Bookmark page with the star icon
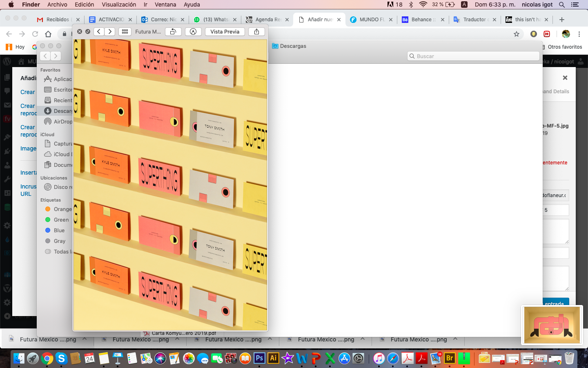 click(x=517, y=34)
